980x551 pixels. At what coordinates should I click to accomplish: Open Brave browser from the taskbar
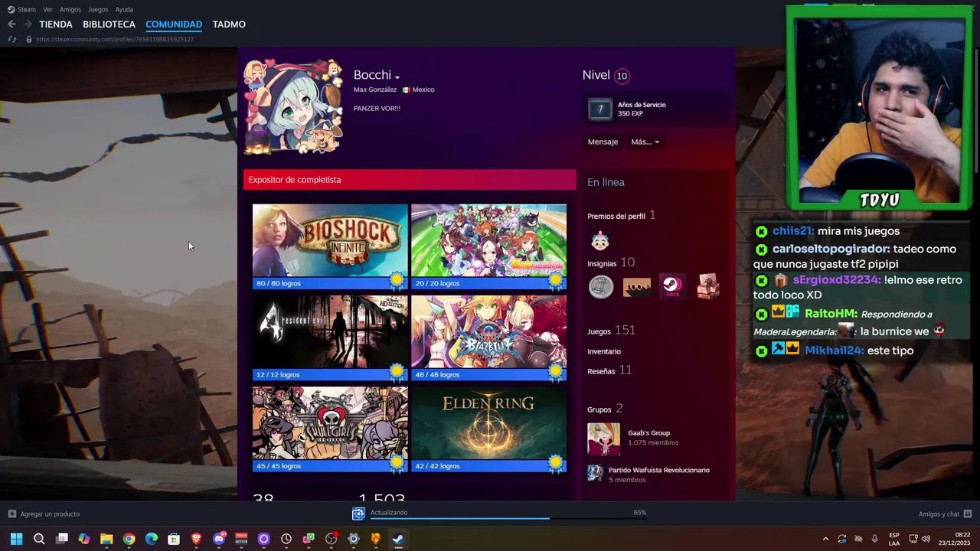coord(197,539)
